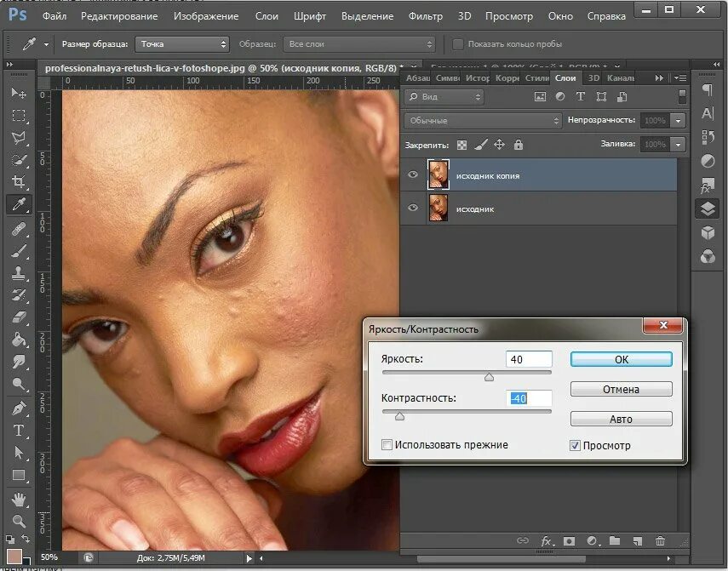Viewport: 728px width, 571px height.
Task: Open 'Размер образца' Точка dropdown
Action: pyautogui.click(x=182, y=44)
